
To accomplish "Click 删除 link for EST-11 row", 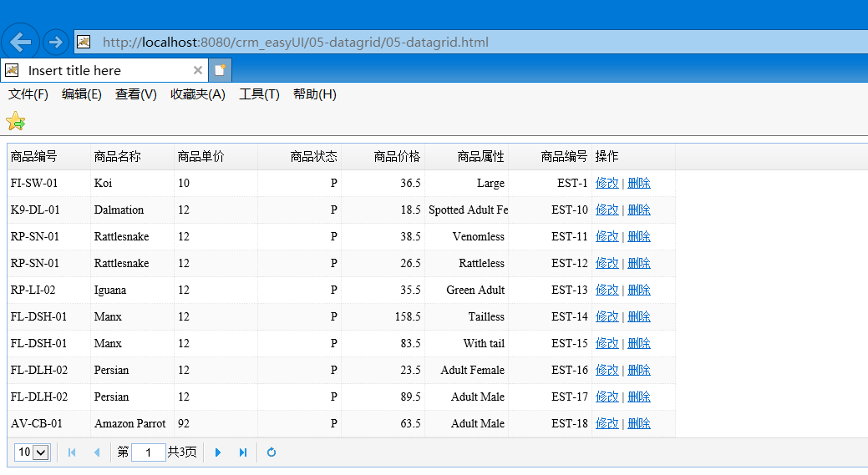I will 639,236.
